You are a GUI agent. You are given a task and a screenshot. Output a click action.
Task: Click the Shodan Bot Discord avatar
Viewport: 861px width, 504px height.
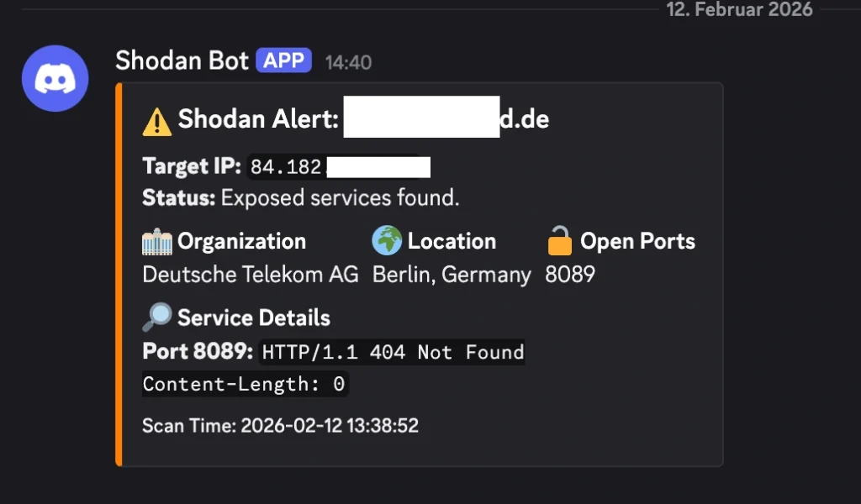(x=55, y=78)
